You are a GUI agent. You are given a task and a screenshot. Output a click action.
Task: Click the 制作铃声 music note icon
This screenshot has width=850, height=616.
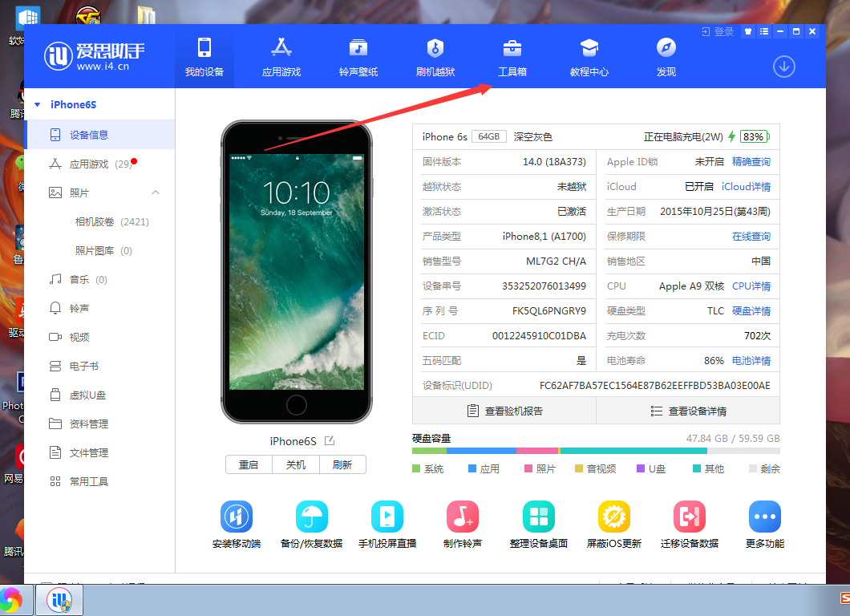click(x=463, y=517)
